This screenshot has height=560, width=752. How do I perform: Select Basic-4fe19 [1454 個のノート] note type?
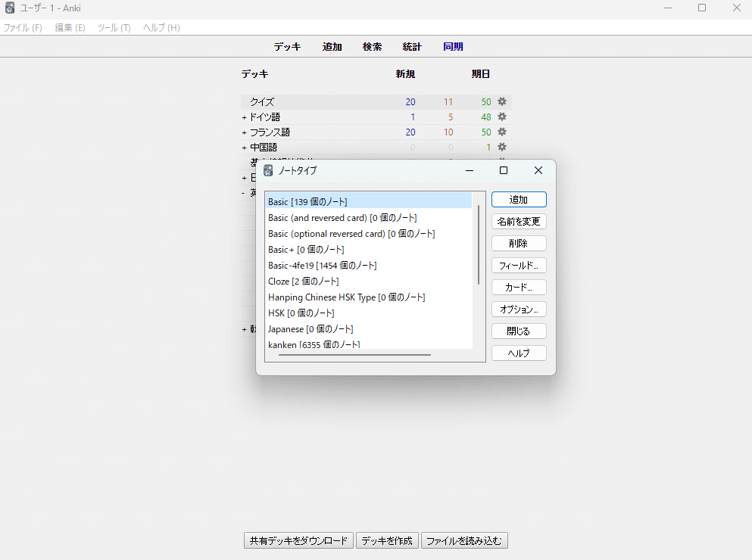click(368, 265)
